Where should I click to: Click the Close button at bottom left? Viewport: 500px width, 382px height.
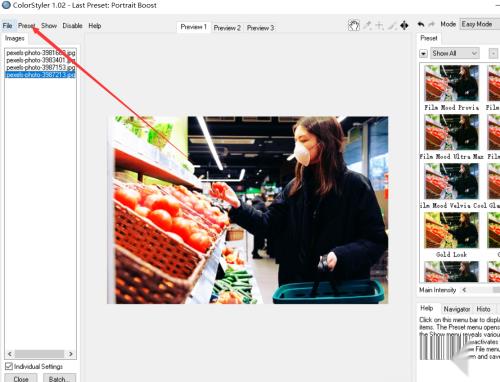click(x=21, y=379)
